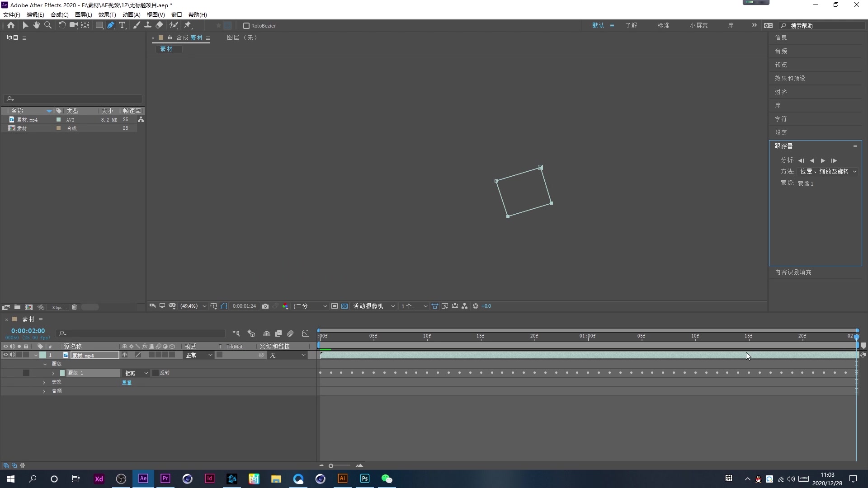This screenshot has width=868, height=488.
Task: Select the Hand tool
Action: 37,25
